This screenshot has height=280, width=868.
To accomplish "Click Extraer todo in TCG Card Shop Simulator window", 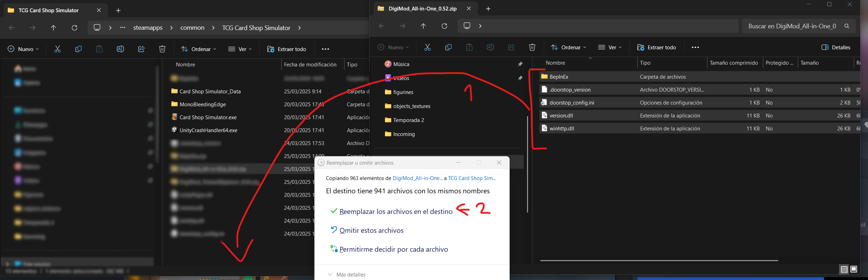I will (287, 49).
